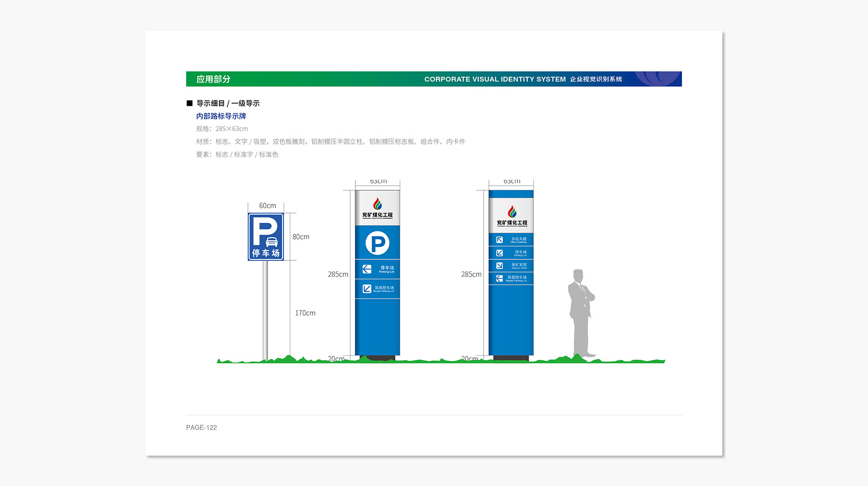Click the up-left arrow icon beside 办公大楼
This screenshot has height=486, width=868.
click(x=500, y=240)
